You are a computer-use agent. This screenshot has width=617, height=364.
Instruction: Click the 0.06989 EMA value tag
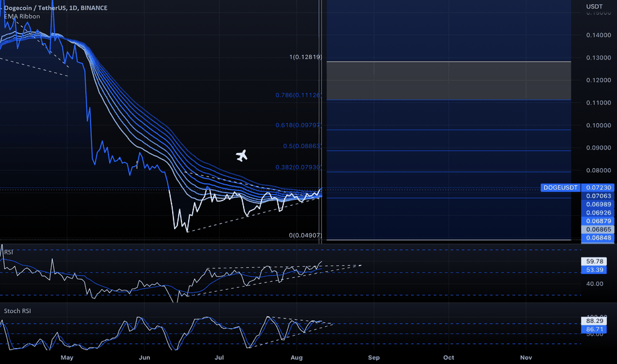tap(598, 205)
